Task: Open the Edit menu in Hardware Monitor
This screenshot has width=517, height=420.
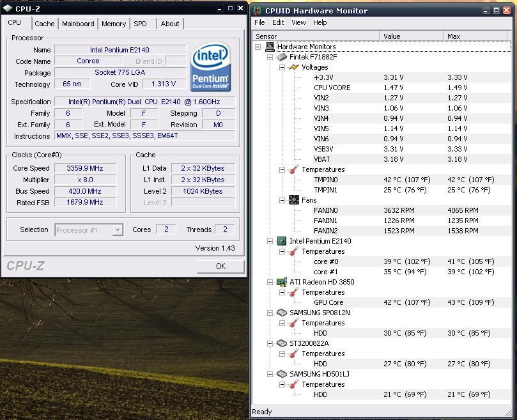Action: [278, 22]
